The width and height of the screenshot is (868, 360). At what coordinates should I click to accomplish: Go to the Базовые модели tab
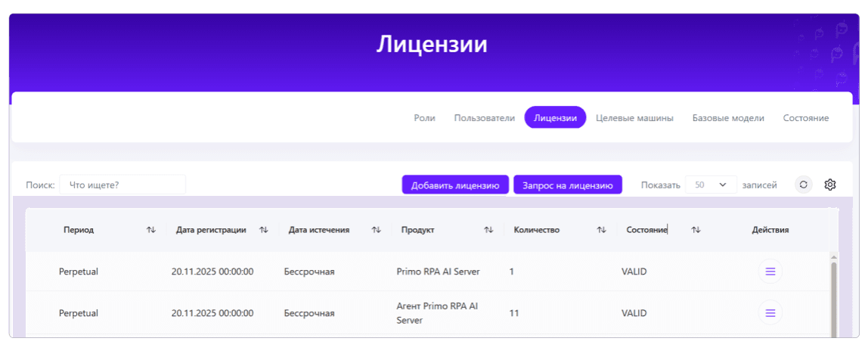[x=728, y=118]
